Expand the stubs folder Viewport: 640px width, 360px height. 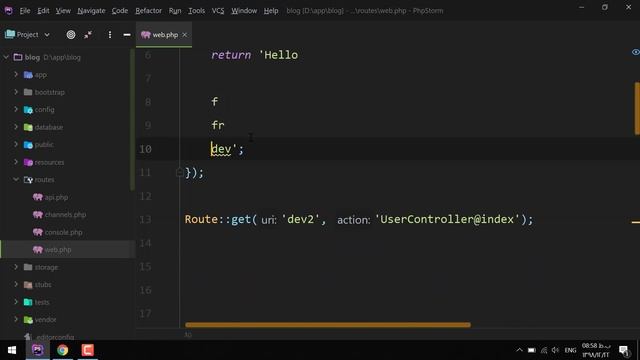pyautogui.click(x=16, y=284)
